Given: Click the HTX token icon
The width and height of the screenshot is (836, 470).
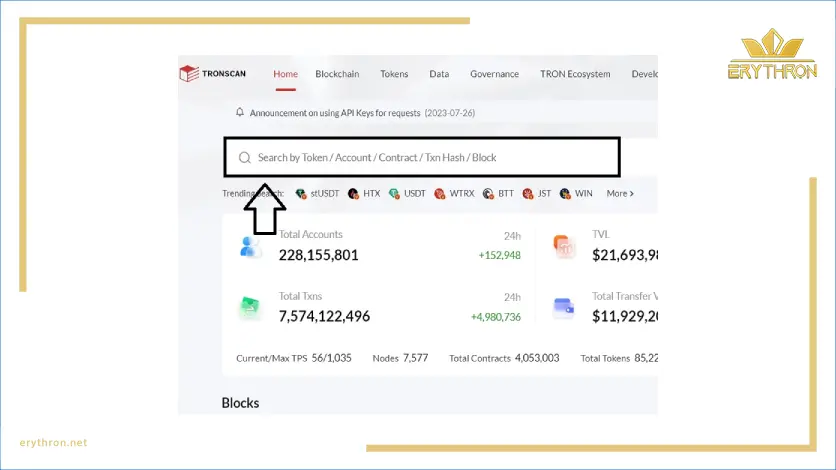Looking at the screenshot, I should pyautogui.click(x=353, y=194).
